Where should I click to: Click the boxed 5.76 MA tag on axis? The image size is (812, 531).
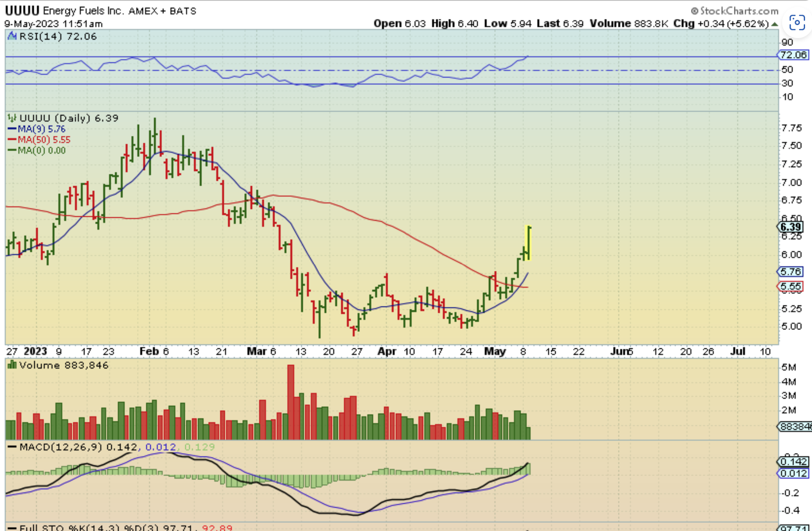791,272
